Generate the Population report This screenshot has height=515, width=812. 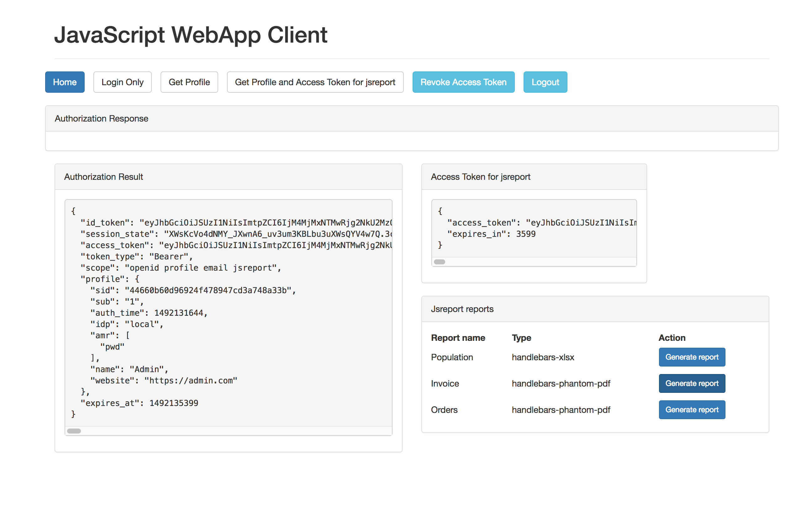[x=692, y=357]
